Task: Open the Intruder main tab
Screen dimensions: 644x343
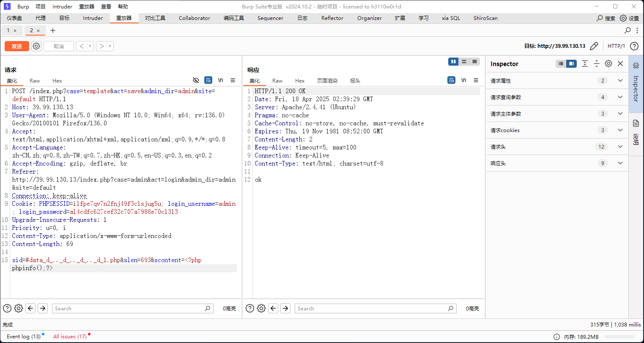Action: coord(93,18)
